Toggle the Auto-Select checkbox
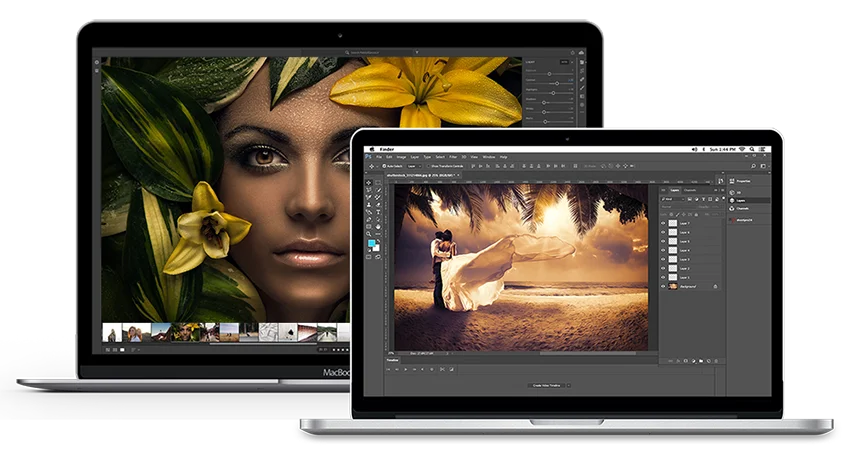This screenshot has width=850, height=453. pos(384,166)
